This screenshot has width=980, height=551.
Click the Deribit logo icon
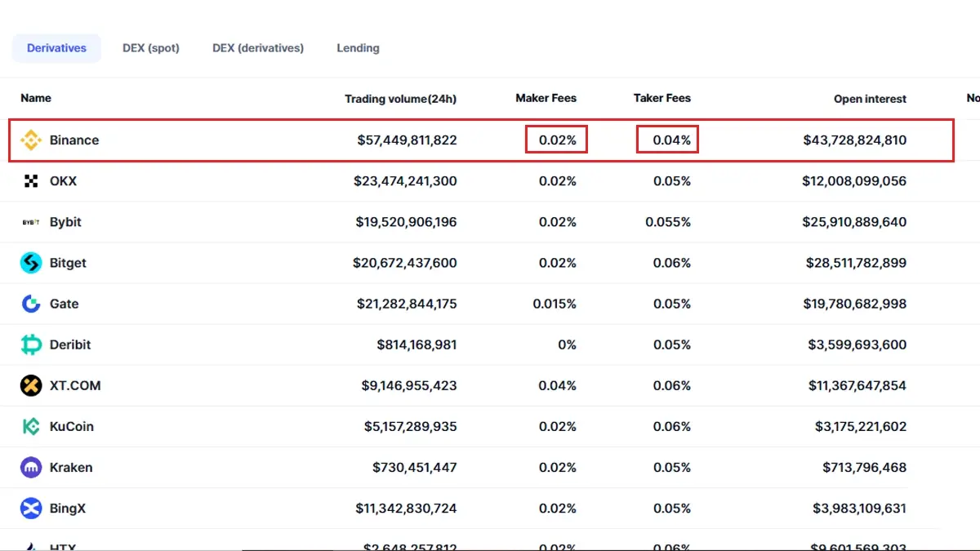point(31,344)
